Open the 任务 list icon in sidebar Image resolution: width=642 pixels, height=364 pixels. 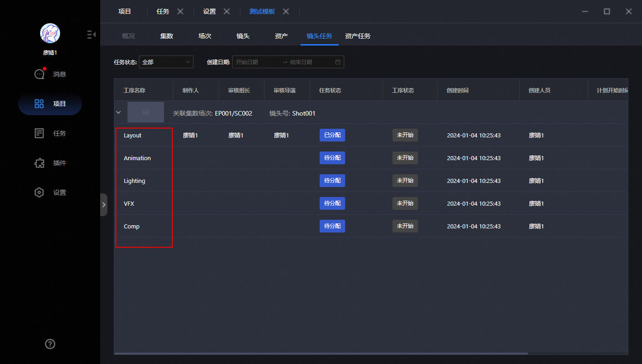(x=39, y=133)
